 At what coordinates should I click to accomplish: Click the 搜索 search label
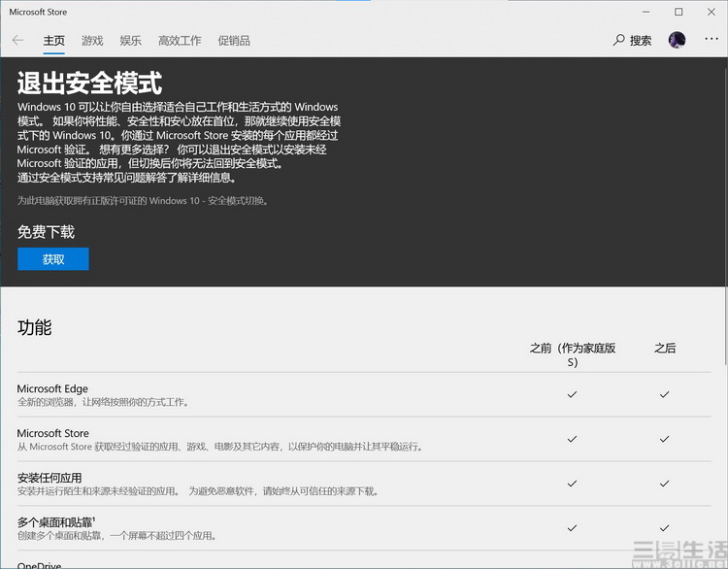[x=641, y=41]
